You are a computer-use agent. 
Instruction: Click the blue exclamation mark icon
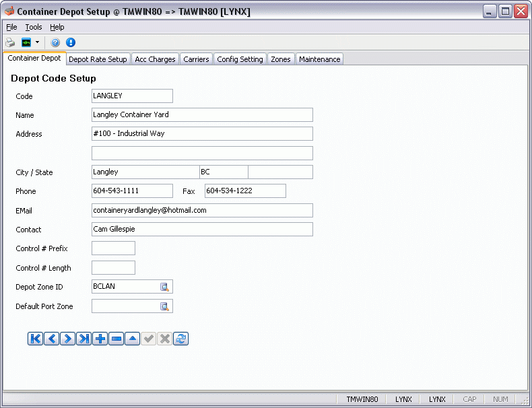pyautogui.click(x=71, y=42)
